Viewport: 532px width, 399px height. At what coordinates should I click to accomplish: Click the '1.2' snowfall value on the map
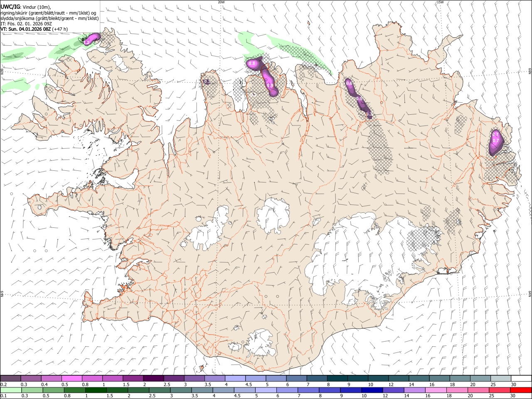(x=86, y=43)
